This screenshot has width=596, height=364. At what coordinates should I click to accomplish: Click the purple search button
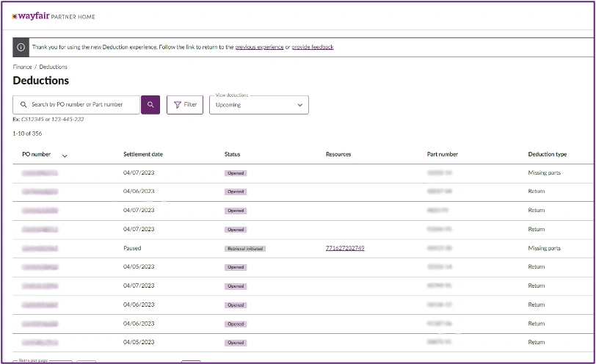click(150, 104)
